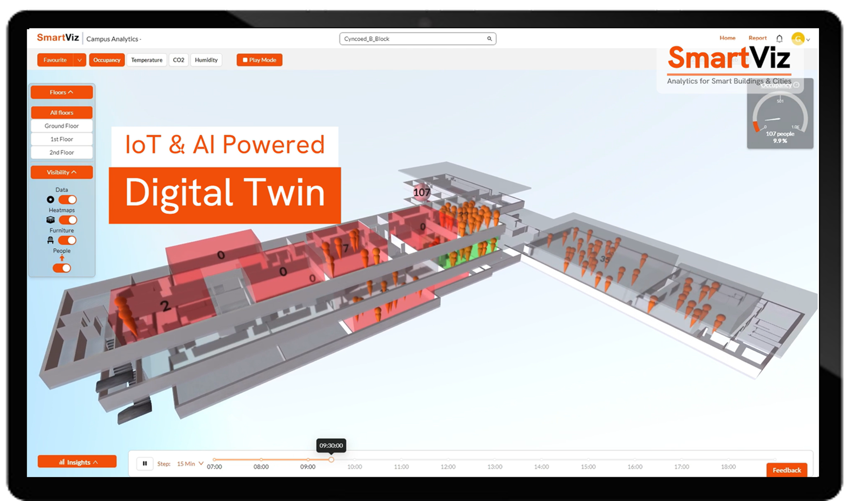Viewport: 868px width, 501px height.
Task: Pause the timeline playback
Action: coord(145,463)
